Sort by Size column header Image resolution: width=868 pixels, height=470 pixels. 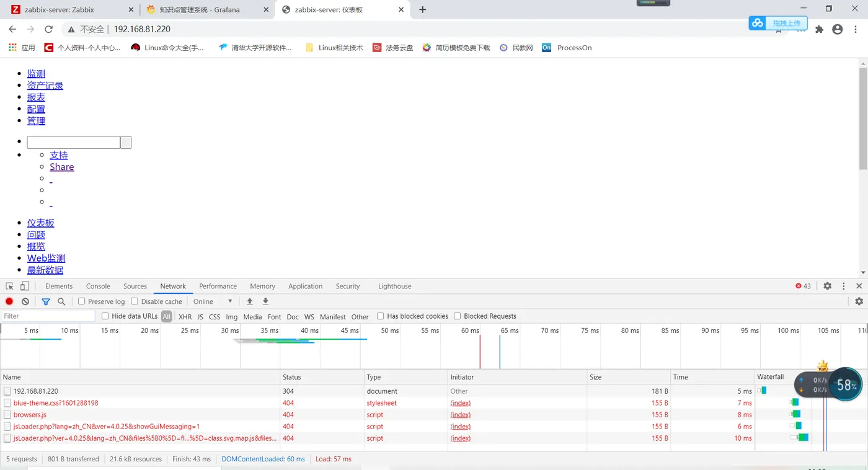pos(629,377)
